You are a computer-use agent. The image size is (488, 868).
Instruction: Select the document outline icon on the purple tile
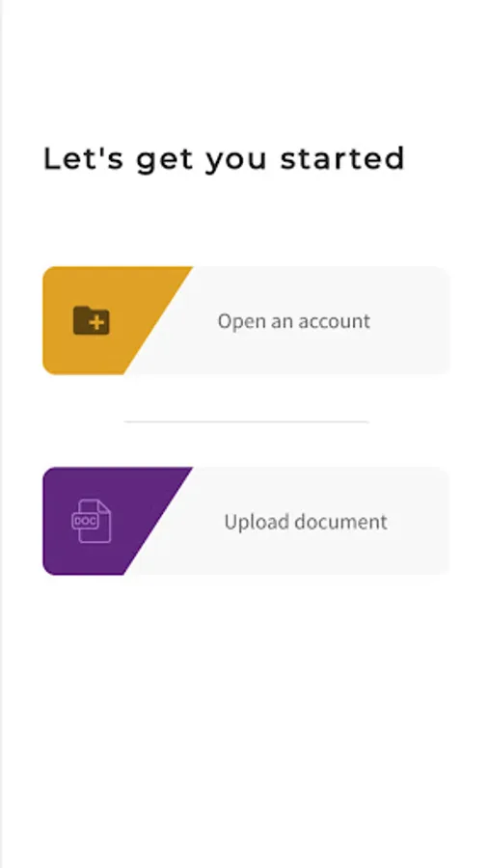(92, 521)
